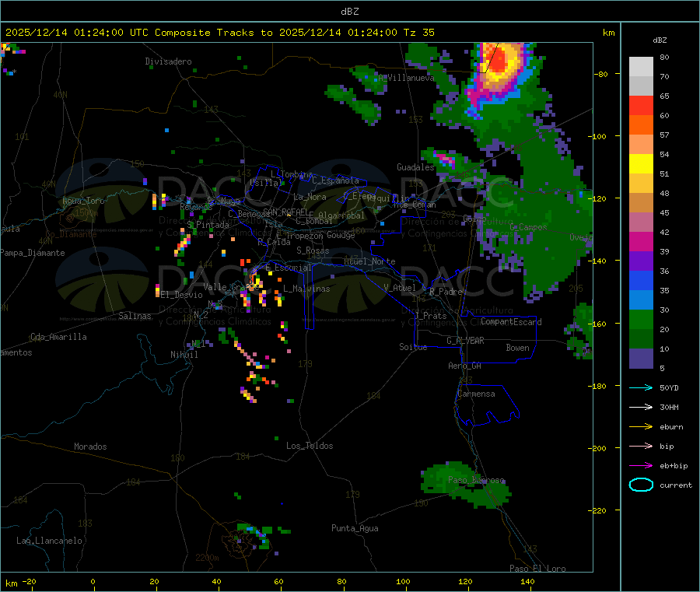Click the magenta eb+bip arrow legend icon
The height and width of the screenshot is (592, 700).
(x=641, y=466)
